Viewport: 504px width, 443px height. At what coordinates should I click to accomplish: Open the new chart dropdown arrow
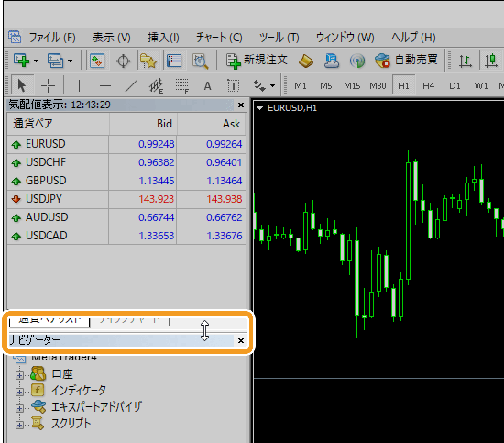coord(36,61)
